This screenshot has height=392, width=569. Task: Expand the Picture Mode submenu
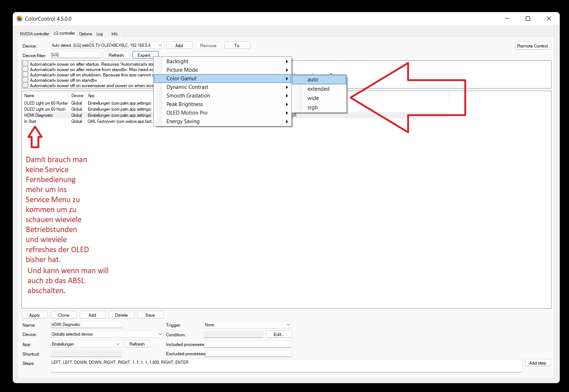223,70
